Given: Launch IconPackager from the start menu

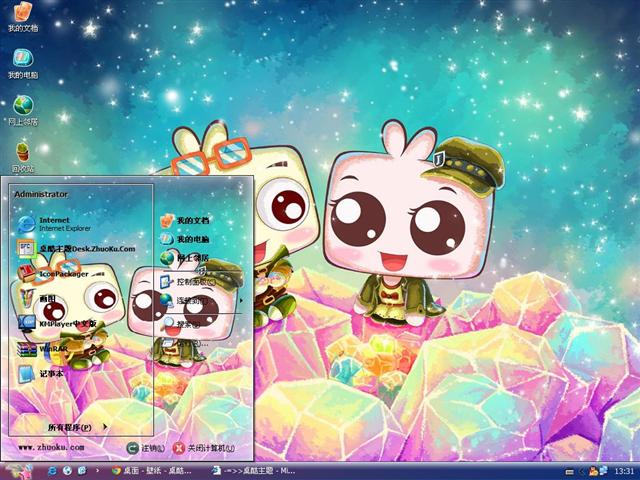Looking at the screenshot, I should (53, 273).
